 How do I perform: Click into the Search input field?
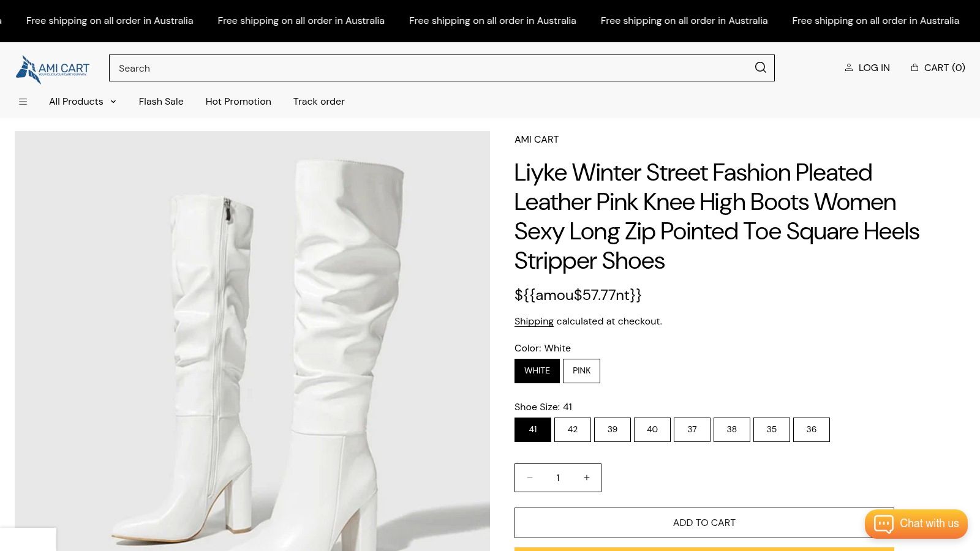[x=429, y=68]
